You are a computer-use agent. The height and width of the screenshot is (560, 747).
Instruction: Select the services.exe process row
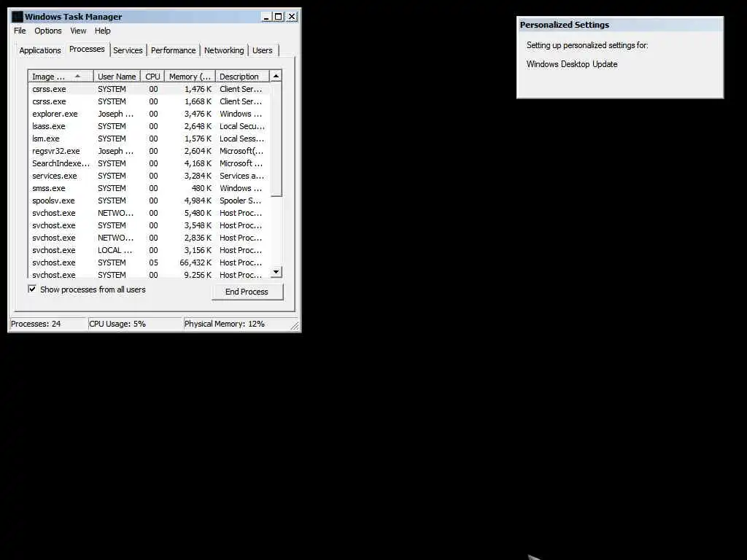pos(149,176)
